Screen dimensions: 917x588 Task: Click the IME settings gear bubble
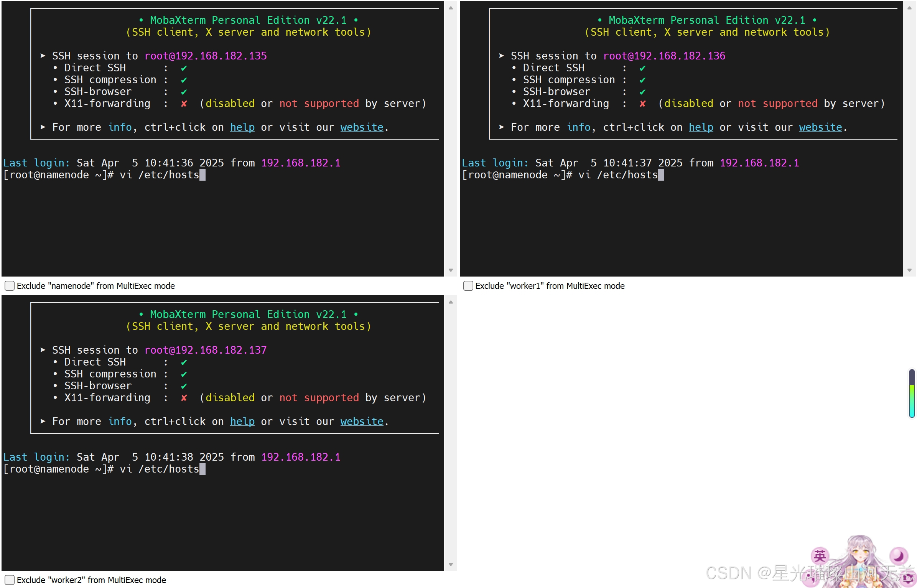point(908,578)
